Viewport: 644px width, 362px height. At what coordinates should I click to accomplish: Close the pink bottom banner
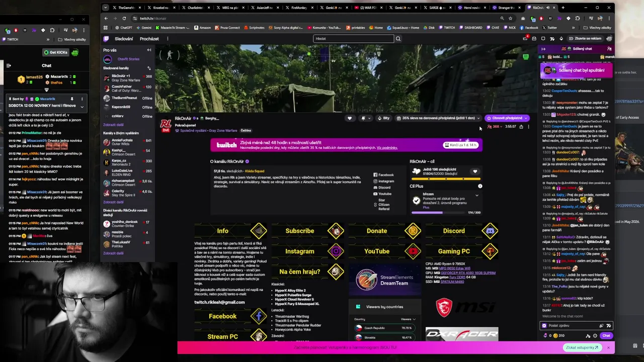(608, 347)
